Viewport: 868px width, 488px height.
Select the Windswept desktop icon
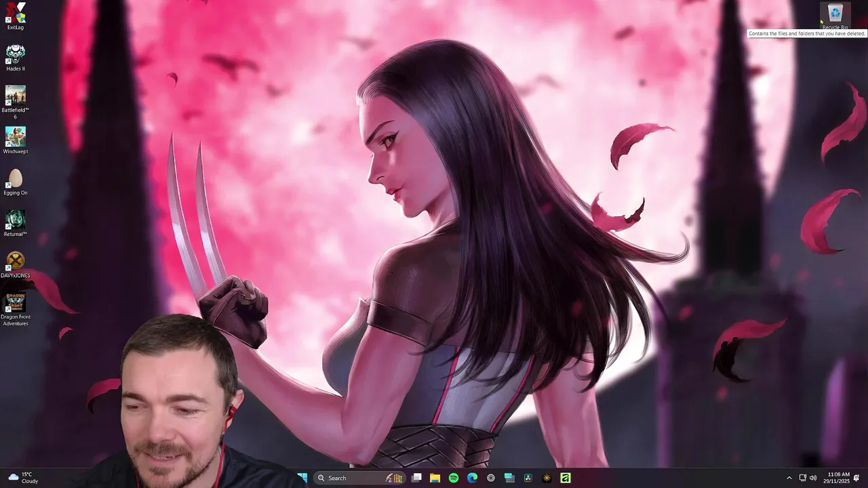tap(15, 140)
